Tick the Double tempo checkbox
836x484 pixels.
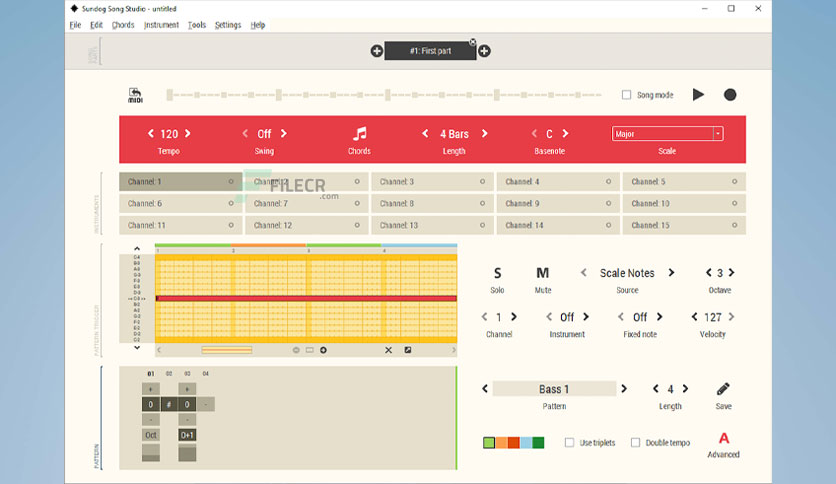(x=636, y=442)
